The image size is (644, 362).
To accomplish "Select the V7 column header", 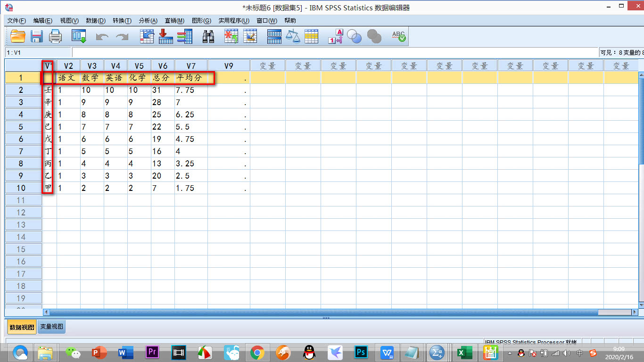I will (x=191, y=66).
